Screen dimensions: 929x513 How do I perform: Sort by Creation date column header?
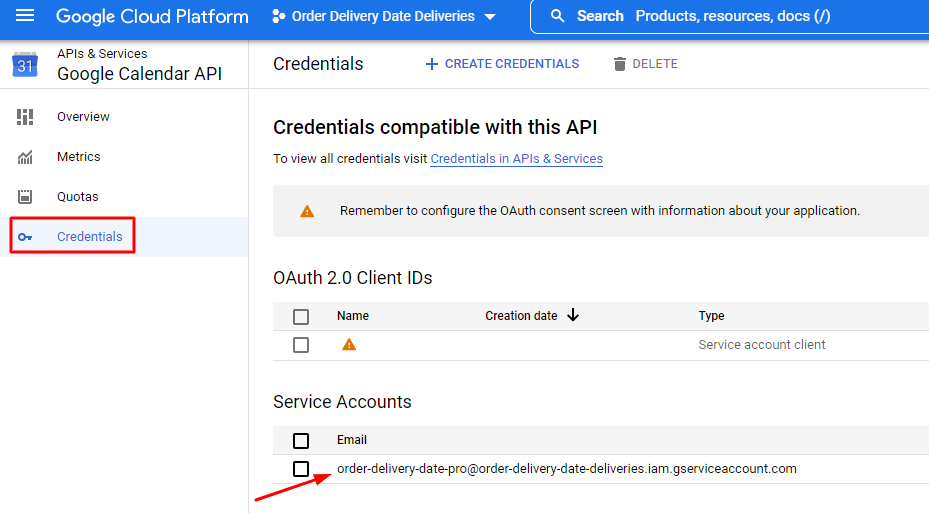pyautogui.click(x=521, y=316)
